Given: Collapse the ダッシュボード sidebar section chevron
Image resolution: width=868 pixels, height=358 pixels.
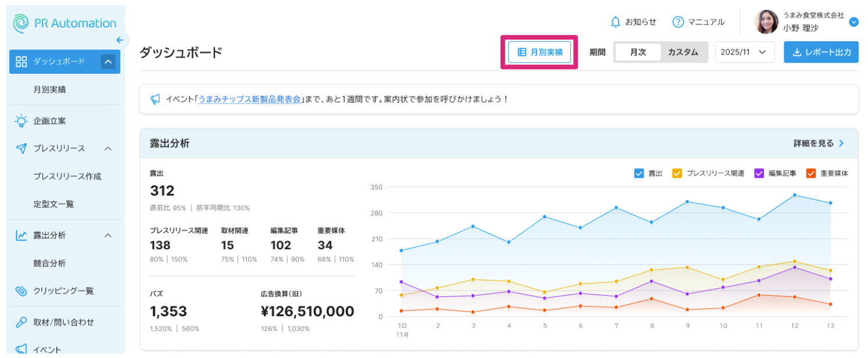Looking at the screenshot, I should pos(108,62).
